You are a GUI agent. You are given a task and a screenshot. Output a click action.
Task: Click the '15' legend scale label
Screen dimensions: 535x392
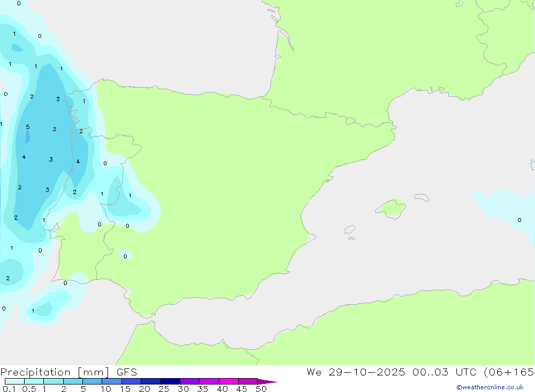tap(125, 389)
